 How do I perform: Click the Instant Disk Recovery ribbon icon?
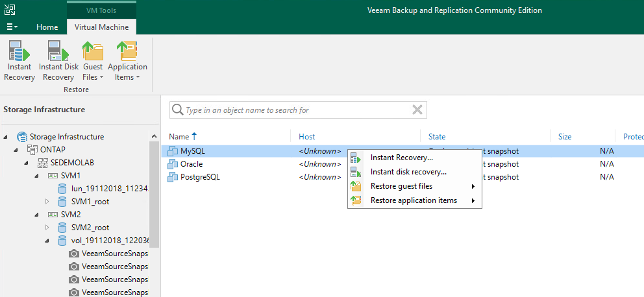point(58,50)
